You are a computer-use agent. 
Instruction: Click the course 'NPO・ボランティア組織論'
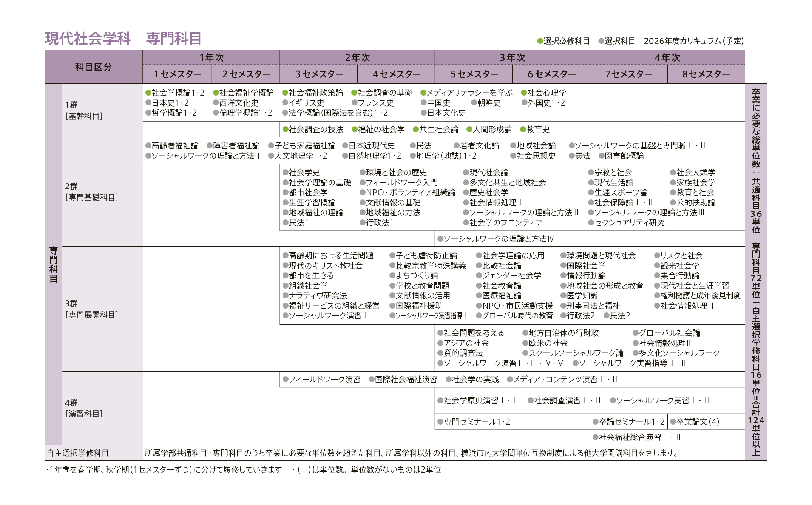pyautogui.click(x=408, y=192)
